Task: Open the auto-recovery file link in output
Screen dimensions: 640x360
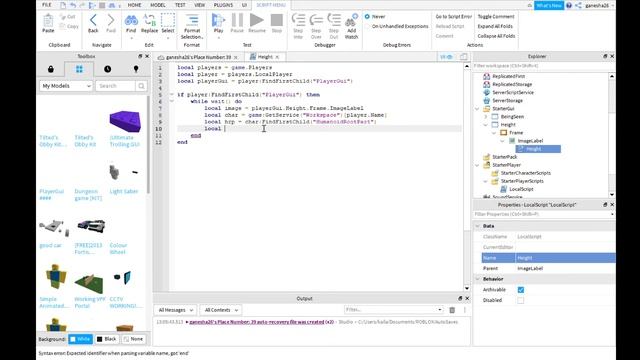Action: pos(257,322)
